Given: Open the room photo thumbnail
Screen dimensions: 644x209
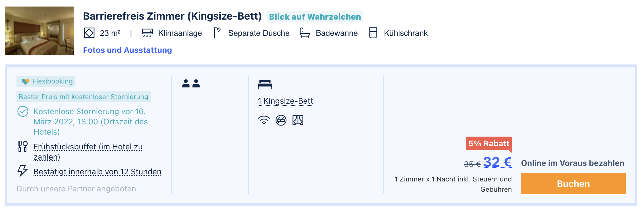Looking at the screenshot, I should [x=40, y=31].
